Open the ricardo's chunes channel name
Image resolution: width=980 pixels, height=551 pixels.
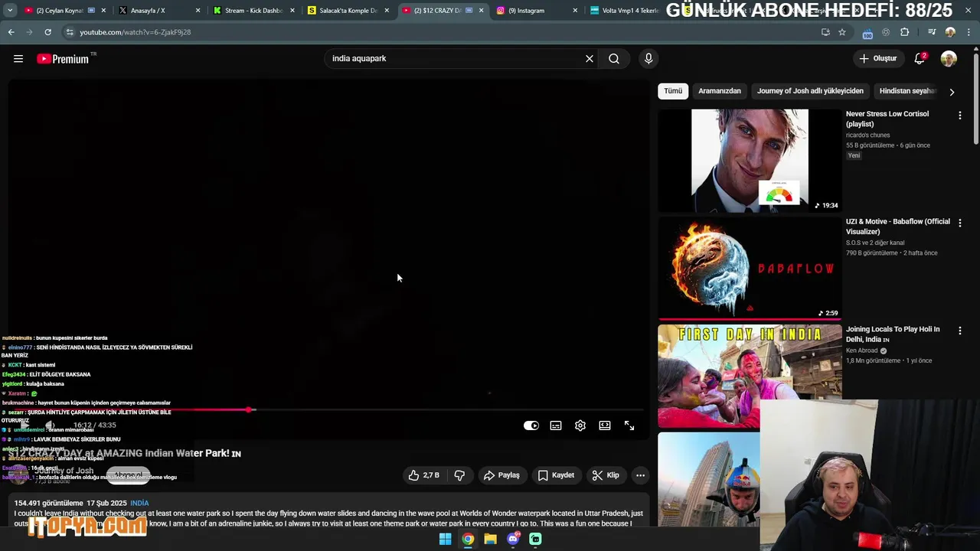coord(867,135)
